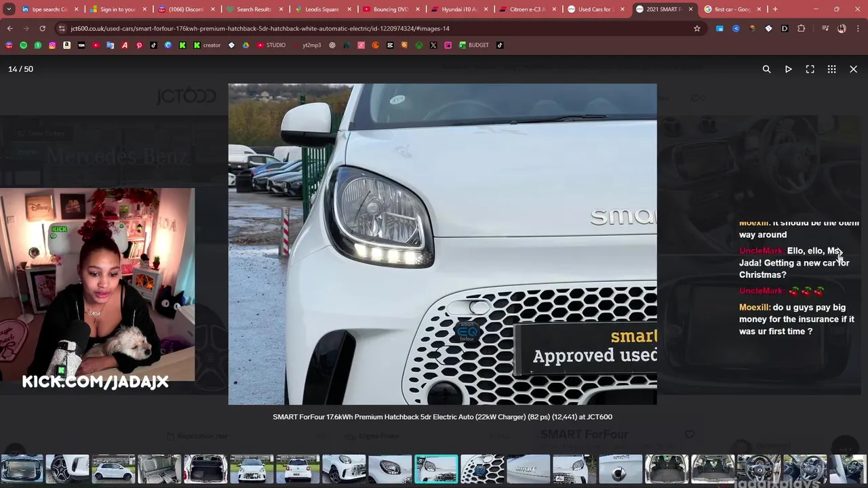Select the honeycomb grille close-up thumbnail
The width and height of the screenshot is (868, 488).
[x=482, y=469]
